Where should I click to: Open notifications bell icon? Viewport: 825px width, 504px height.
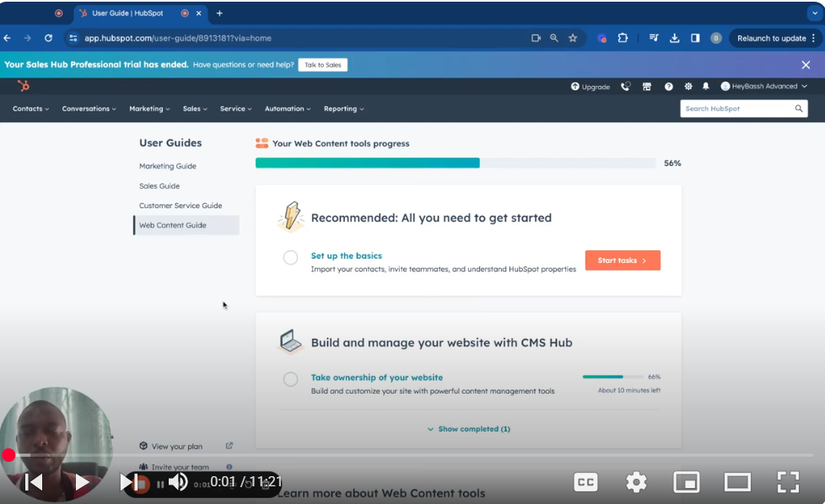click(705, 86)
